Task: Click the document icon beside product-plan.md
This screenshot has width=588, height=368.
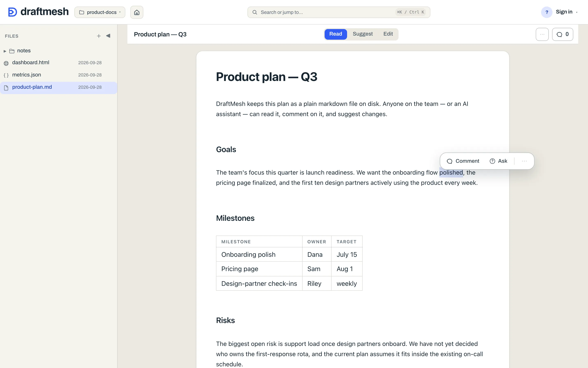Action: (x=6, y=88)
